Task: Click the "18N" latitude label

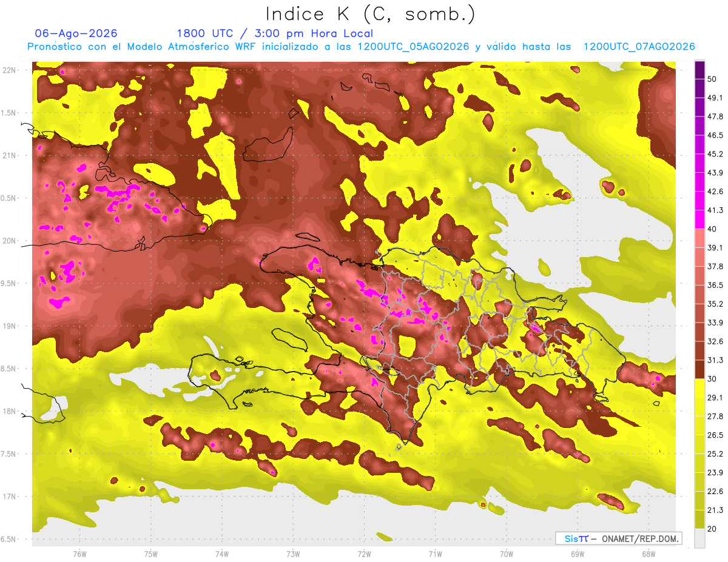Action: pyautogui.click(x=10, y=411)
